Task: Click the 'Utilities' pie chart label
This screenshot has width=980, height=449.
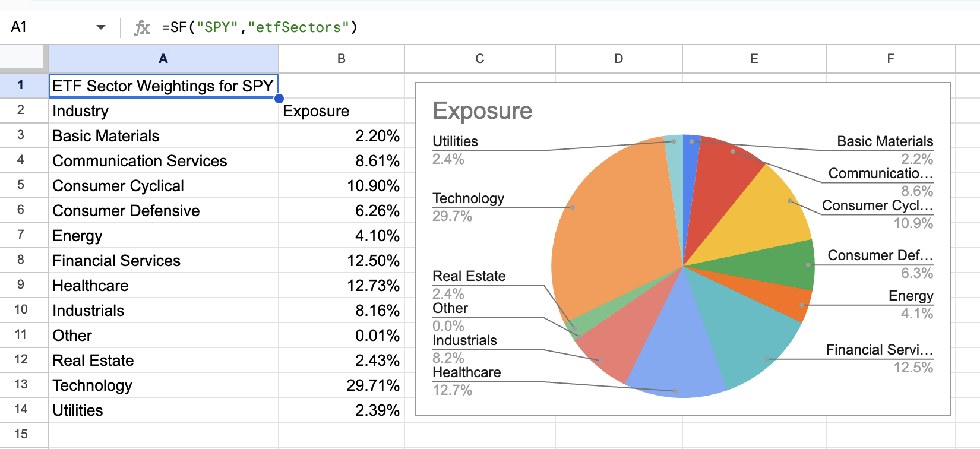Action: [x=455, y=141]
